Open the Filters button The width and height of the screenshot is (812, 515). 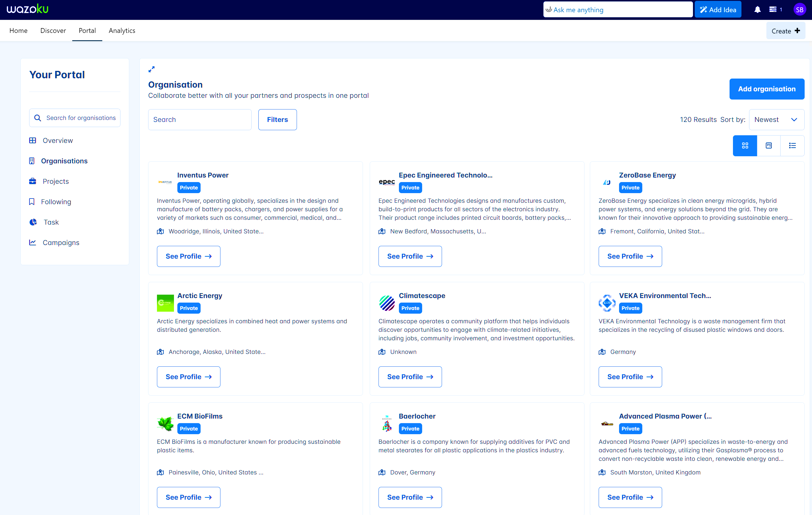(x=277, y=119)
